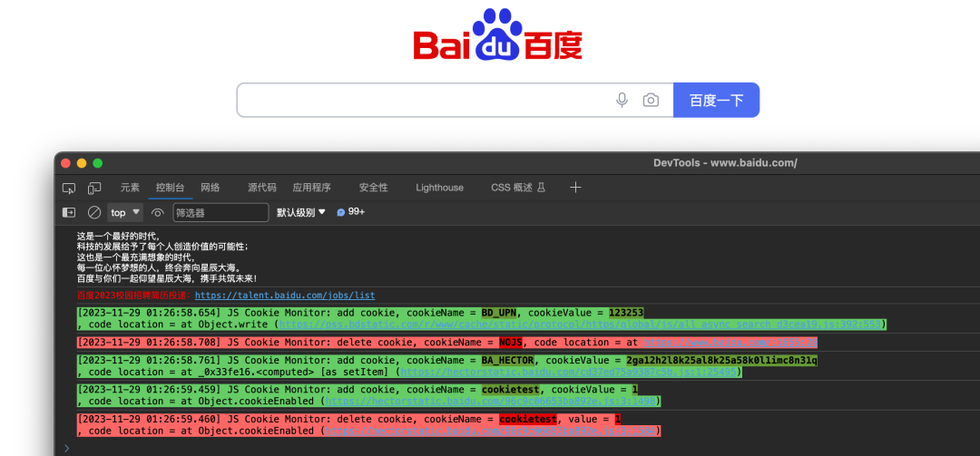This screenshot has height=456, width=980.
Task: Open the talent.baidu.com/jobs/list link
Action: (x=285, y=296)
